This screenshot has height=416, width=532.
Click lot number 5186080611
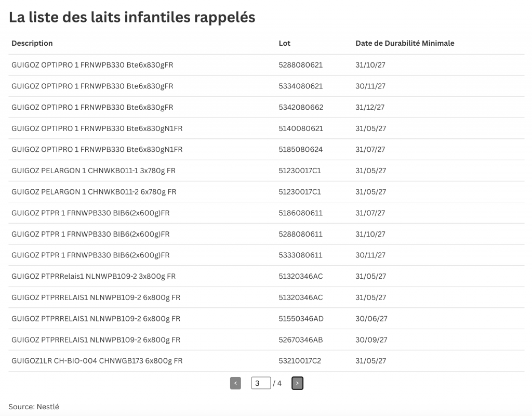pos(300,213)
